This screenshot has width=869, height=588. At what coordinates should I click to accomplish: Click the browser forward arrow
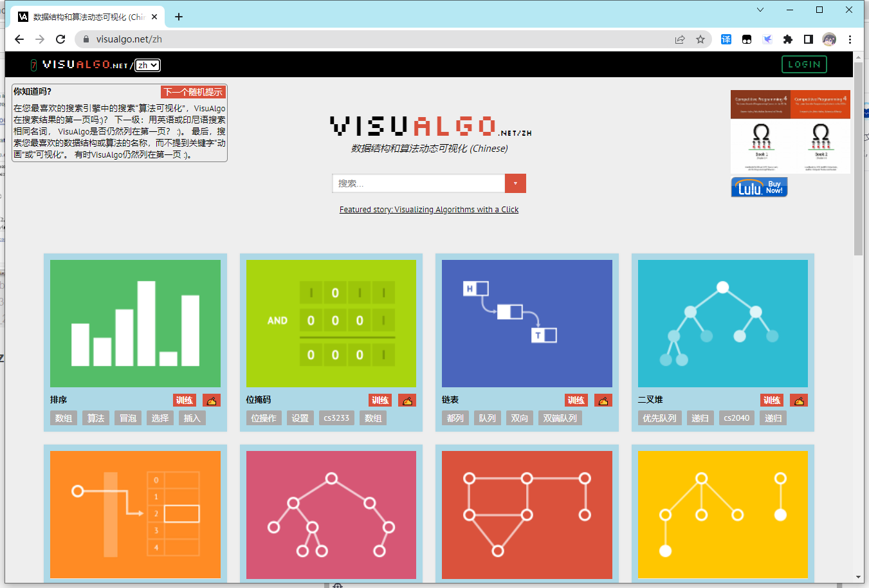[40, 39]
